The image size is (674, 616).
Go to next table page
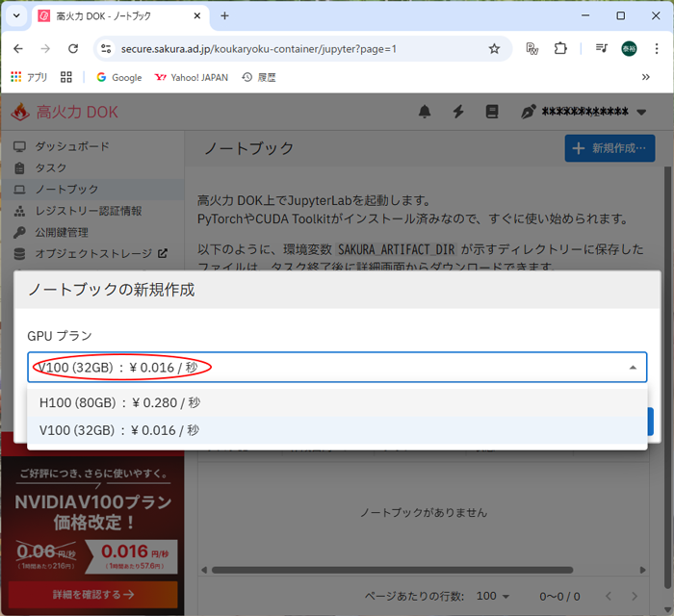635,596
